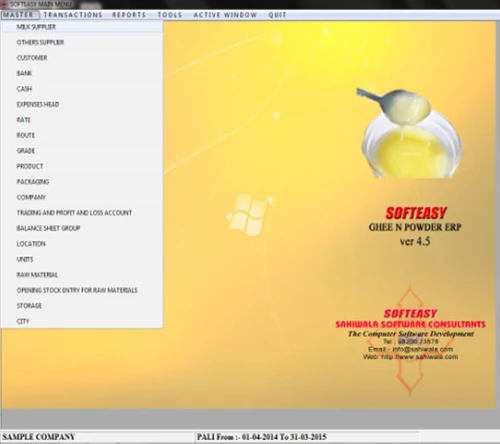The height and width of the screenshot is (444, 500).
Task: Open the Active Window menu
Action: (225, 15)
